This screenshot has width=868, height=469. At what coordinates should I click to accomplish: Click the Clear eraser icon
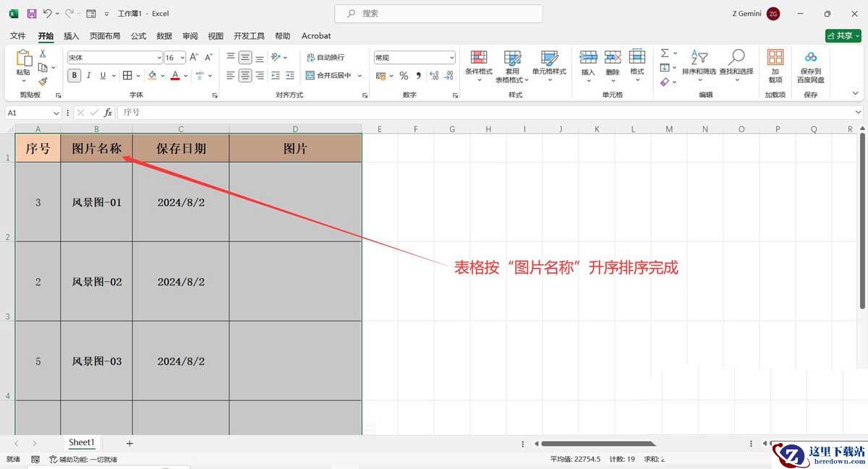(665, 82)
